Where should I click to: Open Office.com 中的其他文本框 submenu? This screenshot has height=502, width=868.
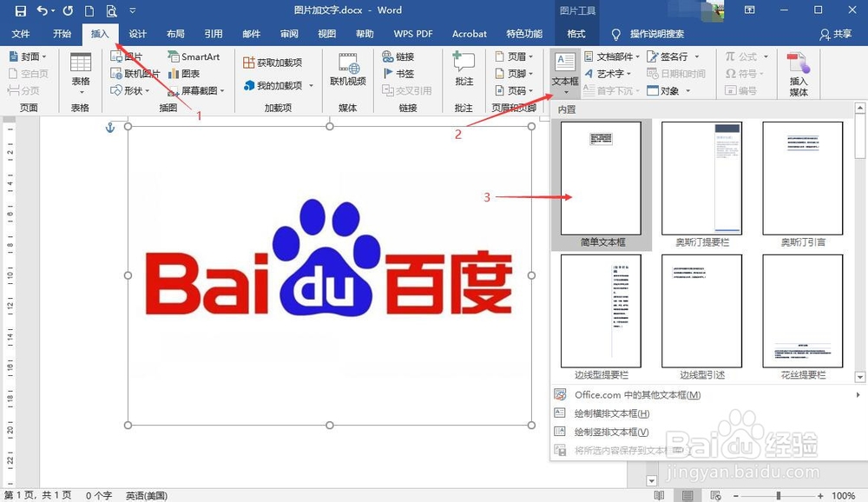click(707, 395)
